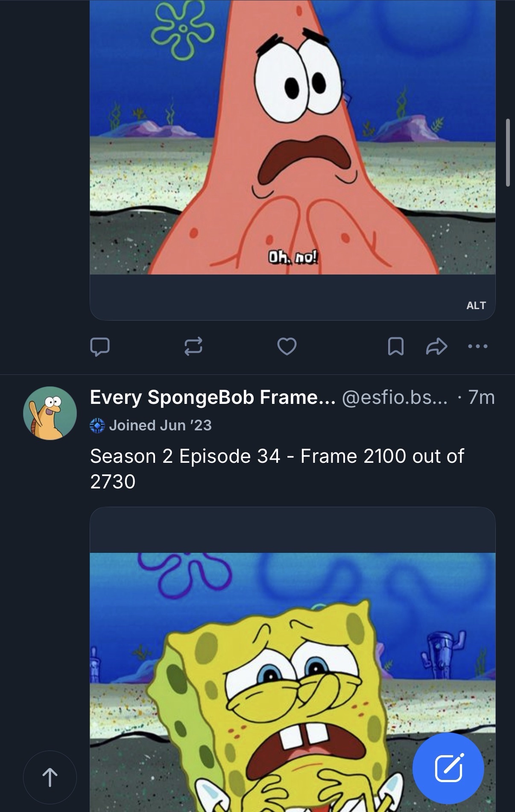Compose a new post
Image resolution: width=515 pixels, height=812 pixels.
click(448, 768)
